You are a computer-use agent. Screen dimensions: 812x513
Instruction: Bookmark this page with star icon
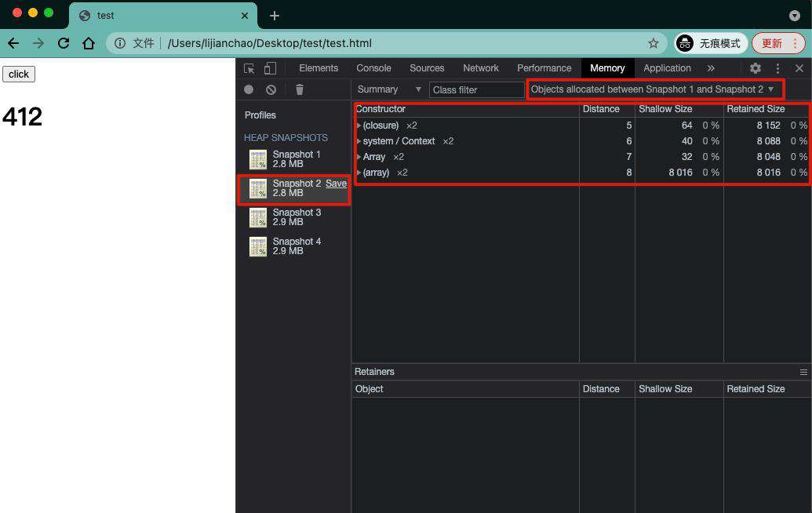[x=654, y=43]
